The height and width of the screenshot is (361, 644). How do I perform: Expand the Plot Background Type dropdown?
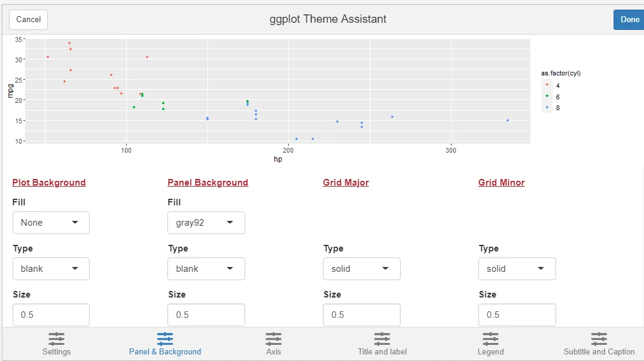(51, 269)
